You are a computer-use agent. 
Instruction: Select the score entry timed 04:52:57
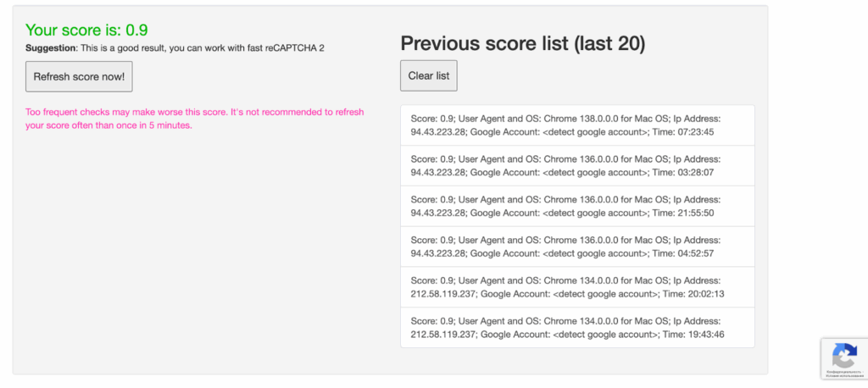(x=576, y=247)
